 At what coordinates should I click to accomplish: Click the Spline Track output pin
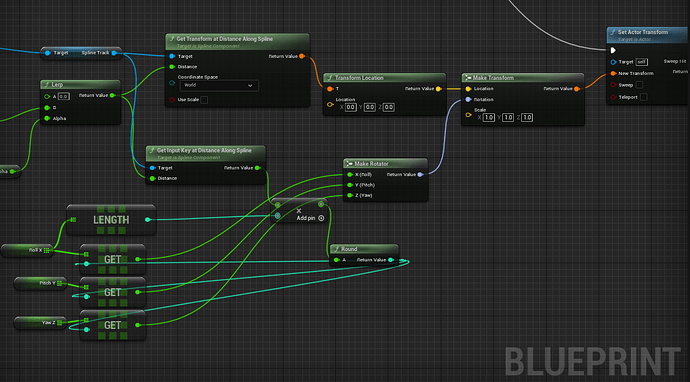(x=114, y=53)
